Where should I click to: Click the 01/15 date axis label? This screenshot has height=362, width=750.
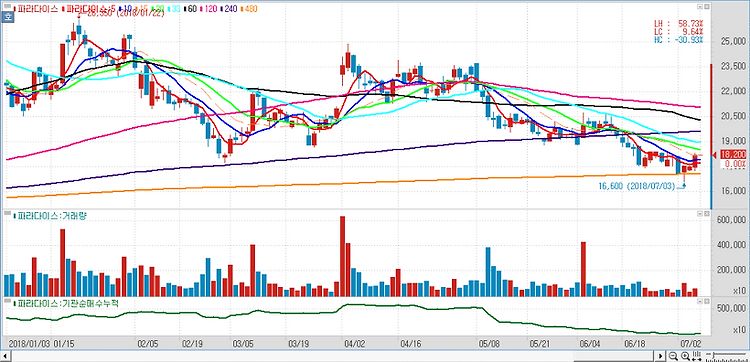point(63,344)
